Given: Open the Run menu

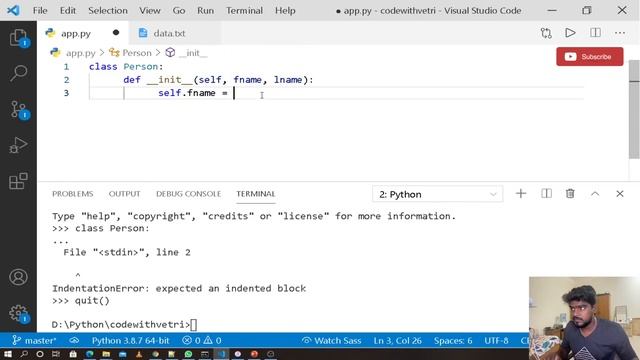Looking at the screenshot, I should pyautogui.click(x=205, y=10).
